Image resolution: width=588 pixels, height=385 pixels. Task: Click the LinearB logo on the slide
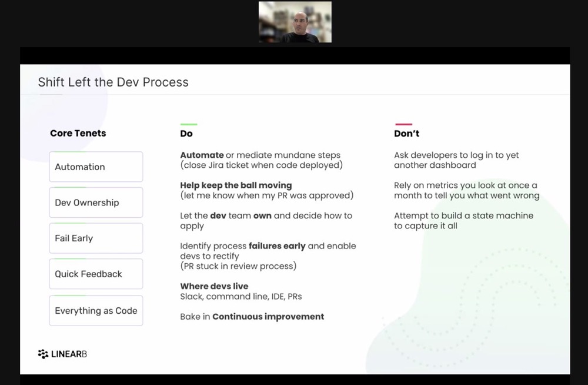(62, 354)
